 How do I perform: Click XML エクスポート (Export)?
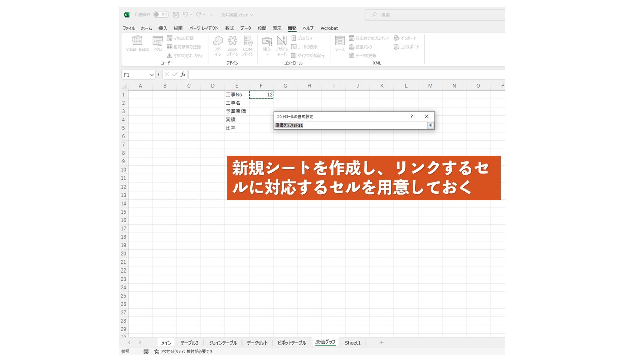407,47
